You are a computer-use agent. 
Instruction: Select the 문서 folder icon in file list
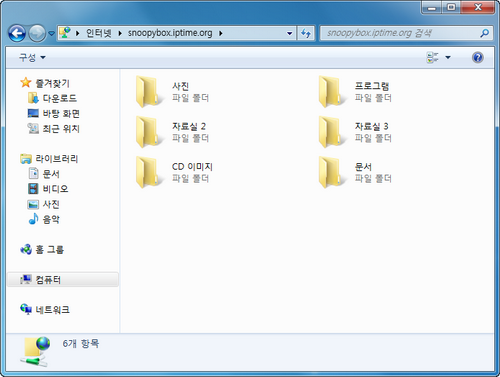coord(331,172)
